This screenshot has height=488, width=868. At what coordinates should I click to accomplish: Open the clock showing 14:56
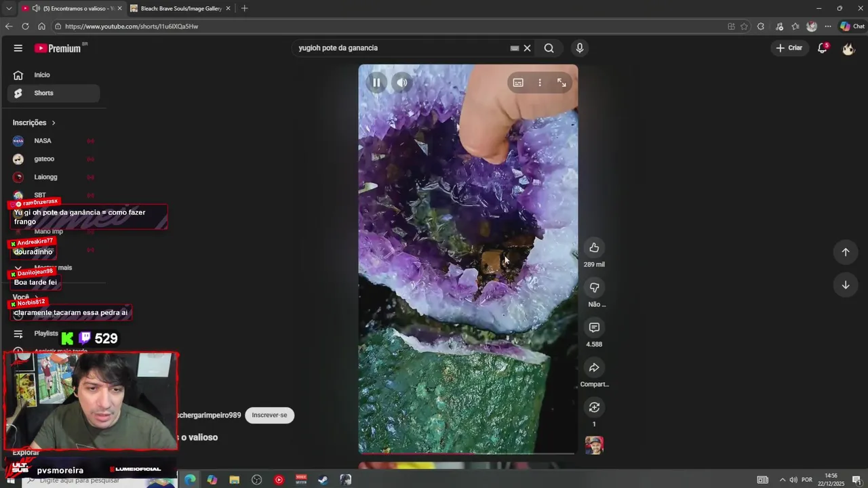coord(831,480)
